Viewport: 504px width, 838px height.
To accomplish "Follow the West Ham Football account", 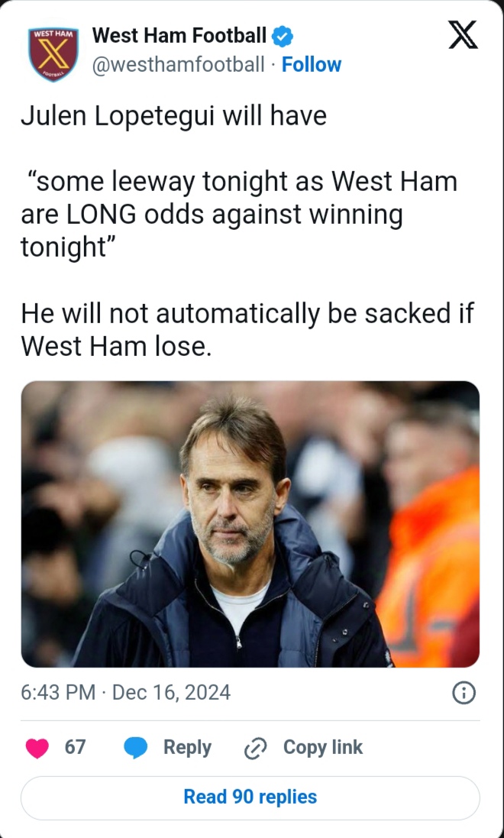I will coord(312,65).
